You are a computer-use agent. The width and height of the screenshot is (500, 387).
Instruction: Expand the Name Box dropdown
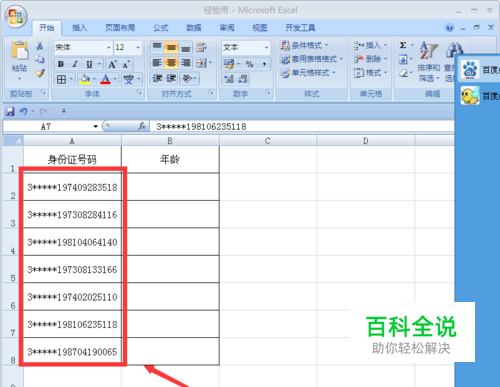point(96,127)
